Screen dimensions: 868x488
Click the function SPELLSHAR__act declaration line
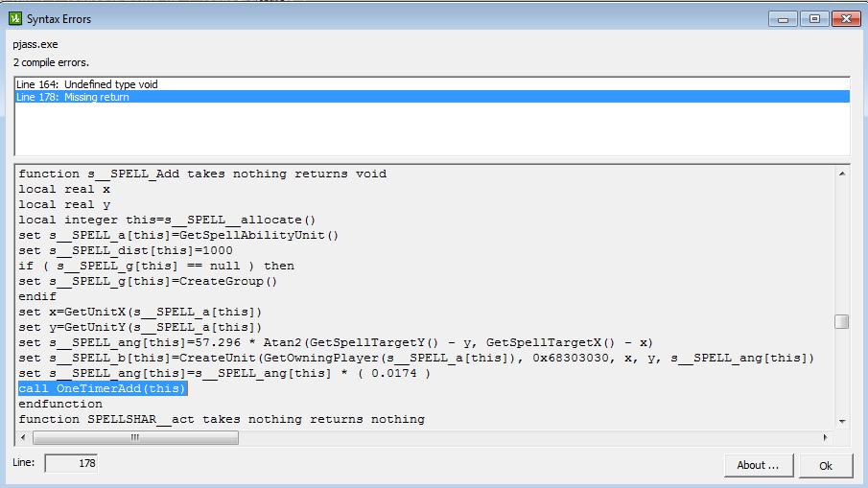tap(222, 419)
